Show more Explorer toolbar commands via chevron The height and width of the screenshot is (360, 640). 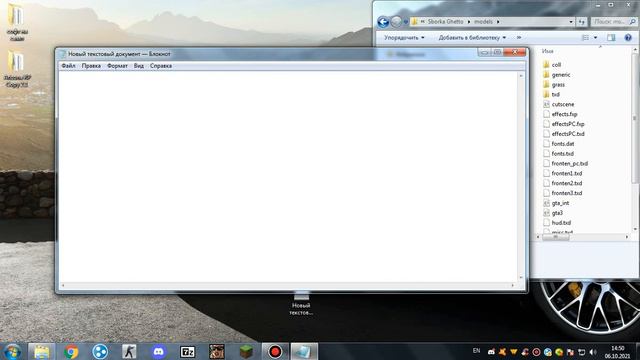[x=519, y=38]
